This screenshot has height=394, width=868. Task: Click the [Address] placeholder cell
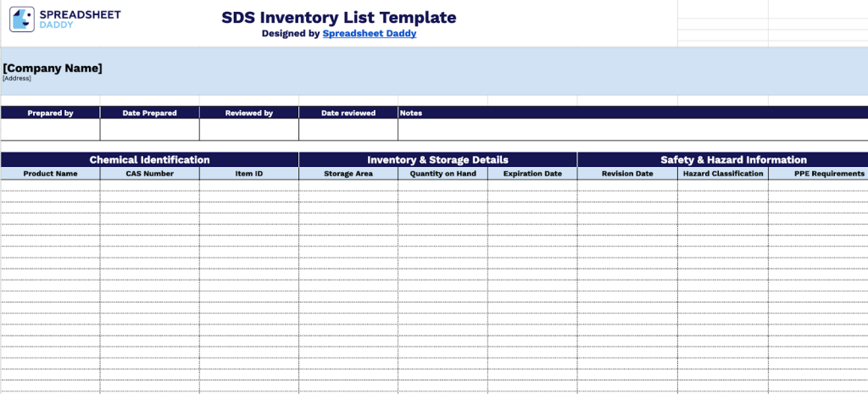(x=17, y=79)
